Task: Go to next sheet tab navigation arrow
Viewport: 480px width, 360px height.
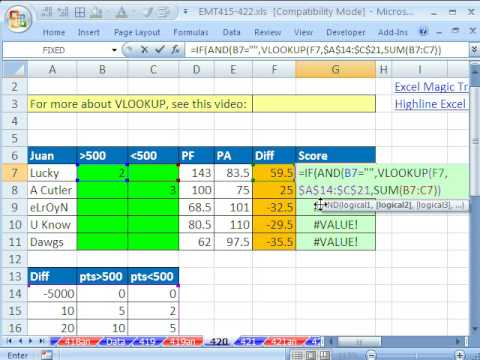Action: click(x=31, y=341)
